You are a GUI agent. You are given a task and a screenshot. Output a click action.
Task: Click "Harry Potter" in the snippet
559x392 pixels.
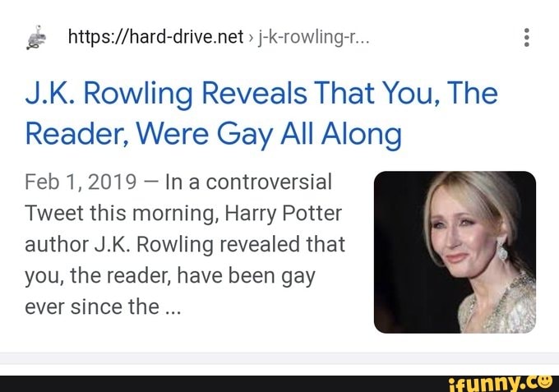click(284, 213)
